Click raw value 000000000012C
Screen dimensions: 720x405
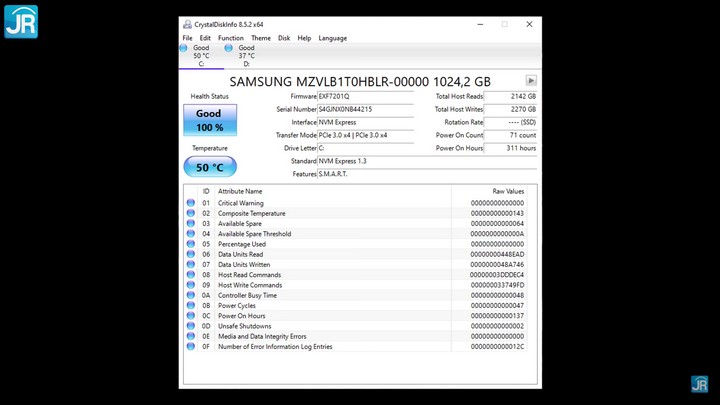point(497,347)
